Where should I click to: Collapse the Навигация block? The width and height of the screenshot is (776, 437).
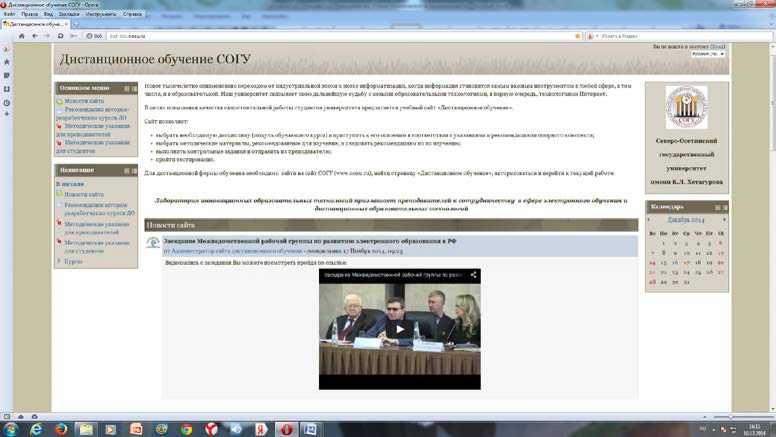[x=127, y=171]
